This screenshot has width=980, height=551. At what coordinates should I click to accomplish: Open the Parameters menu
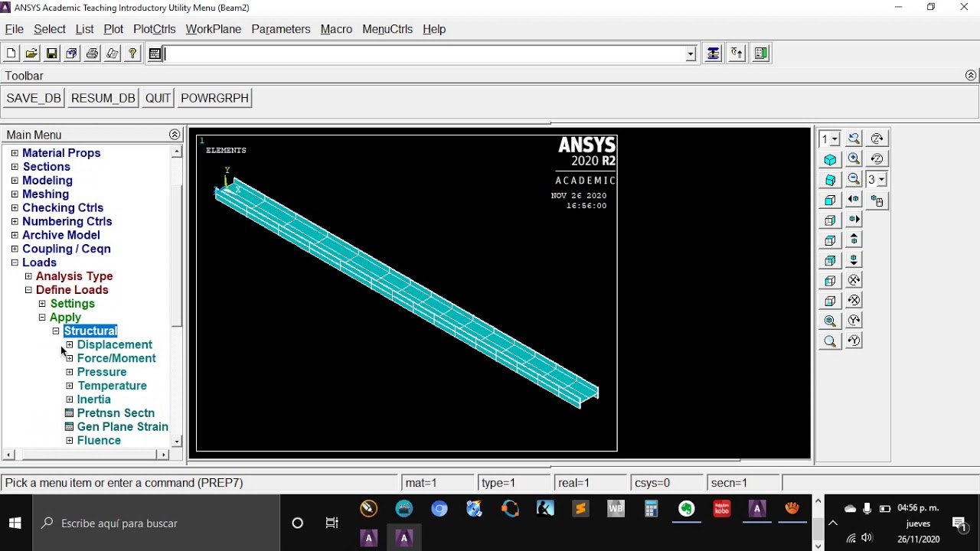(281, 29)
